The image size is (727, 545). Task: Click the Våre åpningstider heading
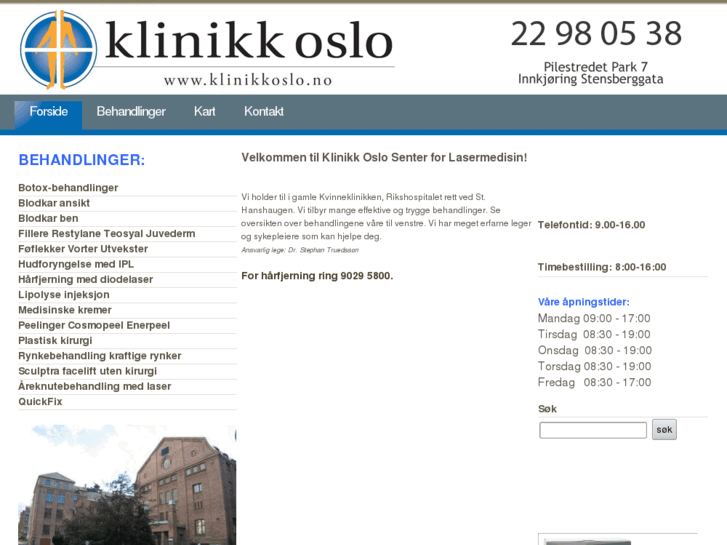pos(584,302)
